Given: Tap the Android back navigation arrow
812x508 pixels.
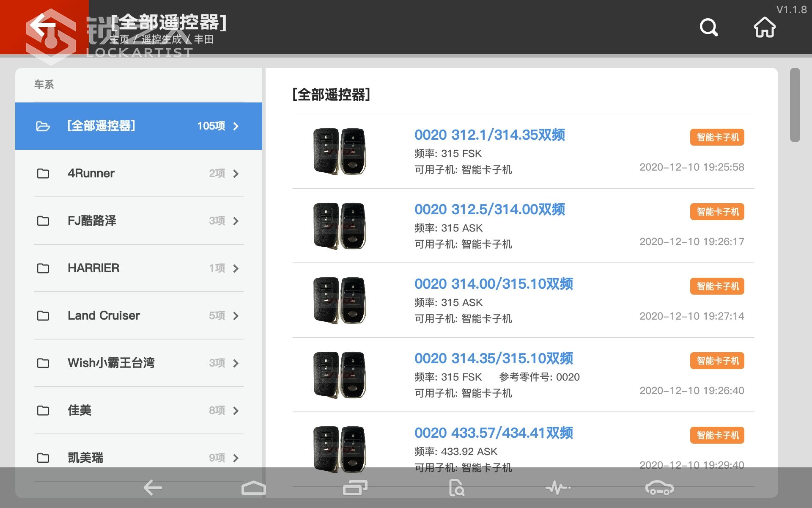Looking at the screenshot, I should pyautogui.click(x=153, y=488).
